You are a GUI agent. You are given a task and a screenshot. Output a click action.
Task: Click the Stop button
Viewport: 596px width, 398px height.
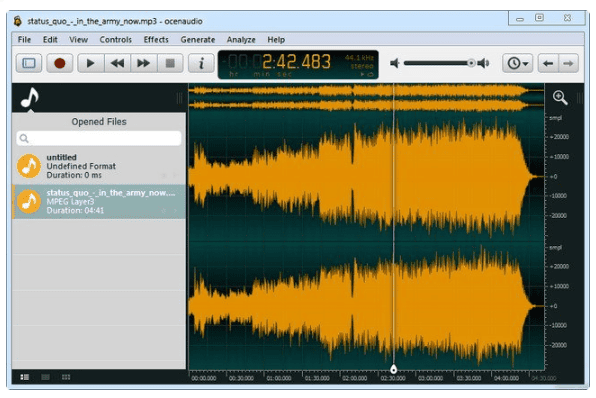point(170,63)
